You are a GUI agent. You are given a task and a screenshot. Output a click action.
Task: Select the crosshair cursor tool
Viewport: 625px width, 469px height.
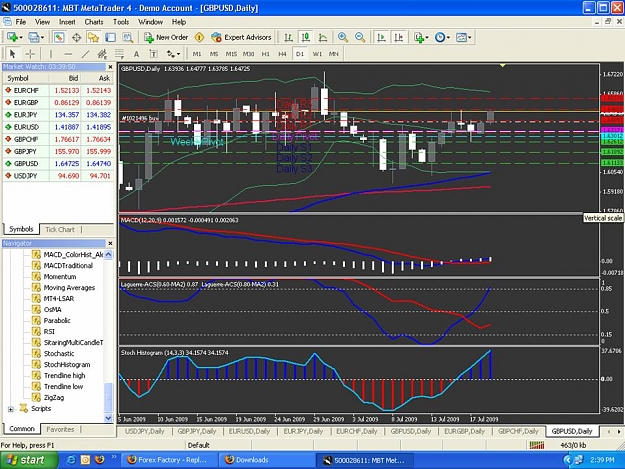pyautogui.click(x=30, y=54)
